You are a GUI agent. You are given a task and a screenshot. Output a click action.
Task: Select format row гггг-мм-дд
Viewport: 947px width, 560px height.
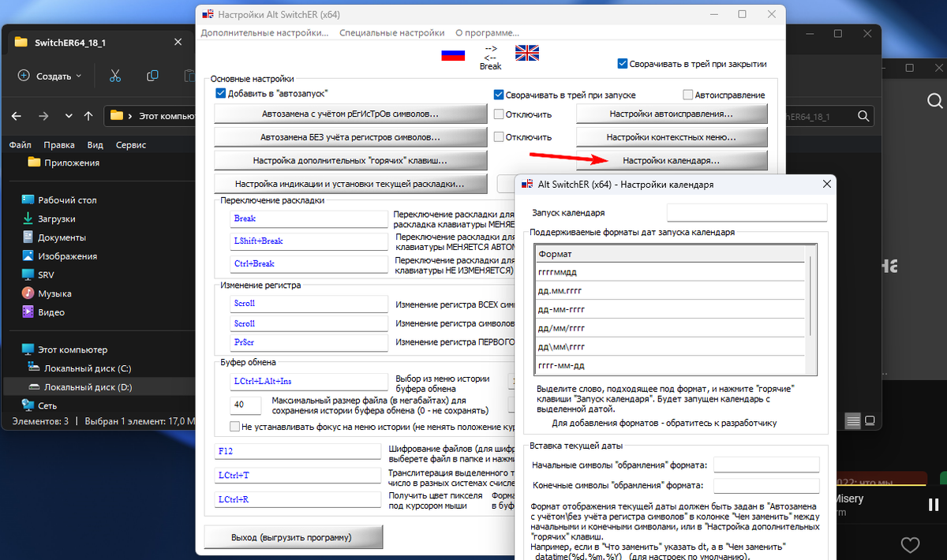coord(670,366)
